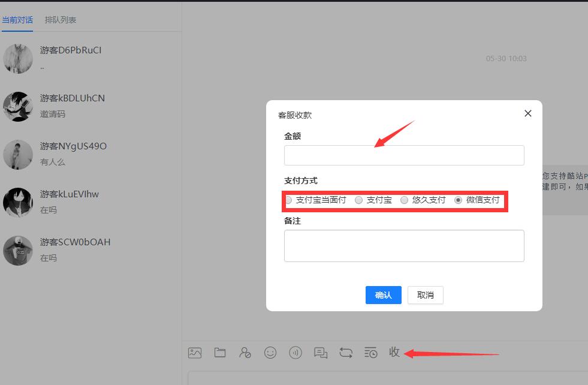Click the block visitor icon
The image size is (588, 385).
[x=245, y=353]
